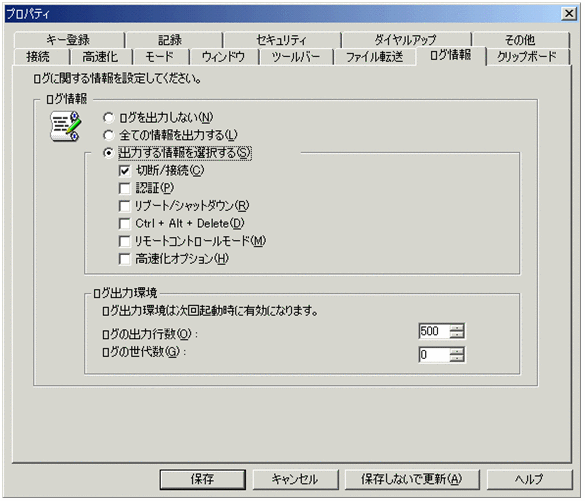The height and width of the screenshot is (501, 585).
Task: Switch to the 高速化 tab
Action: point(101,57)
